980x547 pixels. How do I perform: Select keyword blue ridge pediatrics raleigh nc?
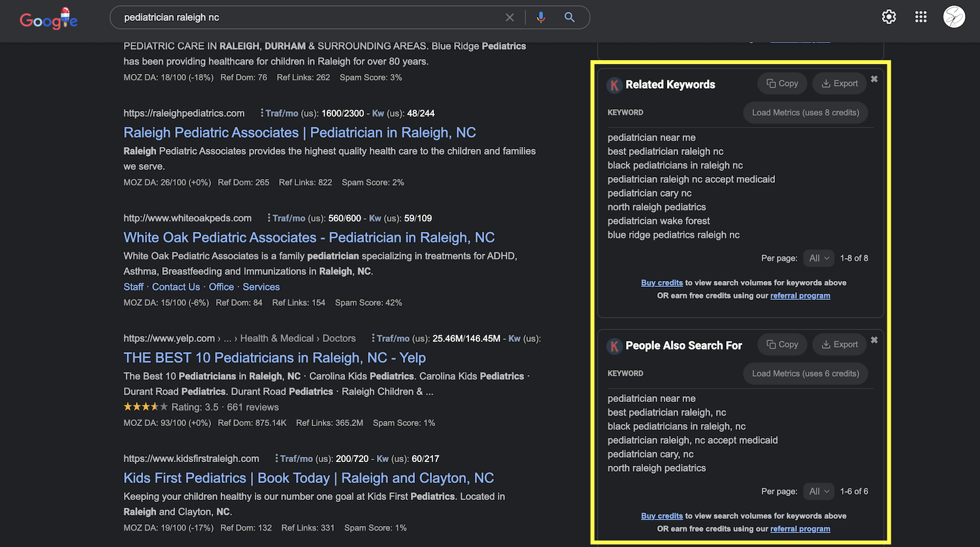tap(674, 235)
